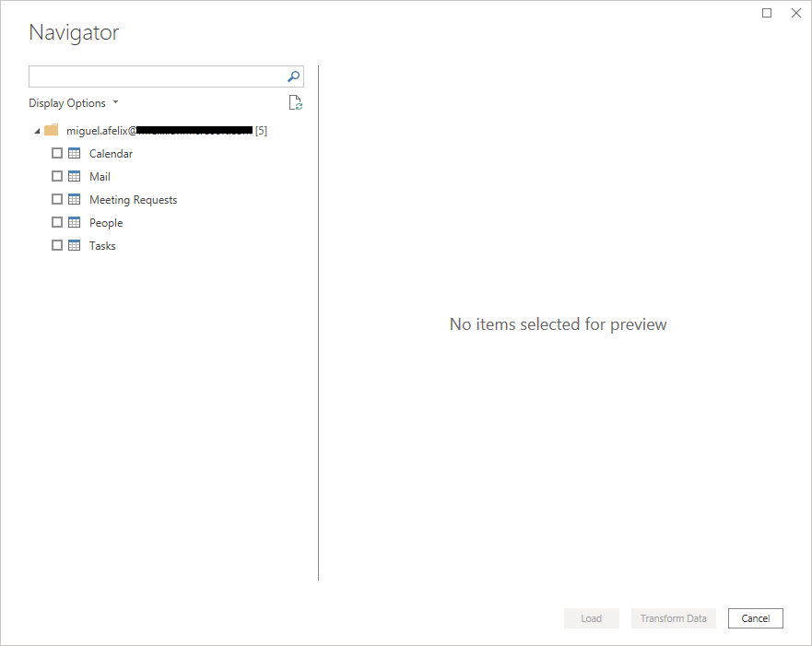
Task: Select the Meeting Requests table label
Action: coord(133,200)
